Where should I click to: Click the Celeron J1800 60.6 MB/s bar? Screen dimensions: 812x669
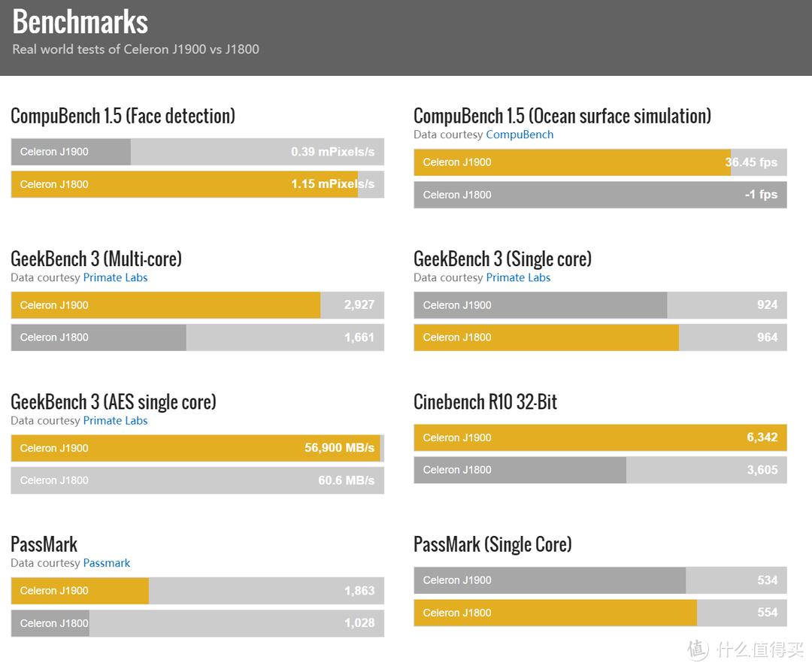[197, 480]
